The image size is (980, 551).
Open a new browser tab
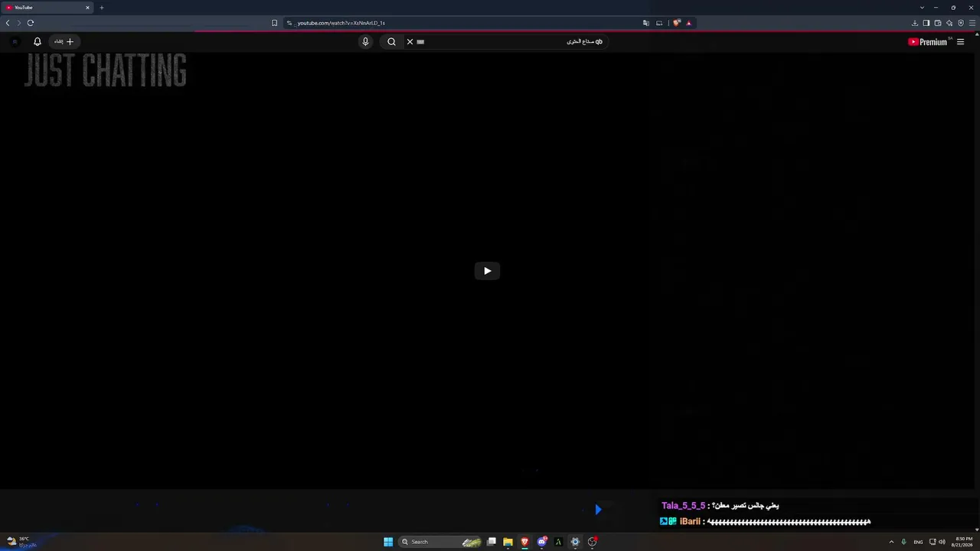point(101,8)
